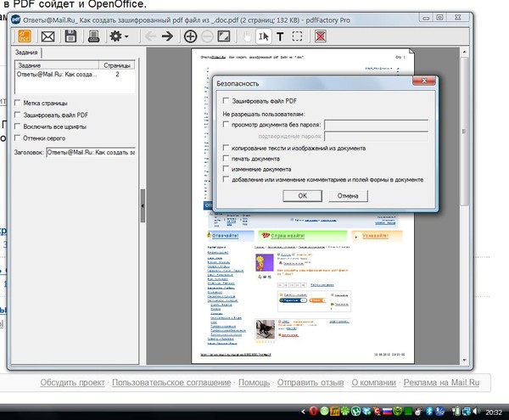Toggle the Оттенки серого checkbox
The image size is (509, 420).
coord(18,138)
